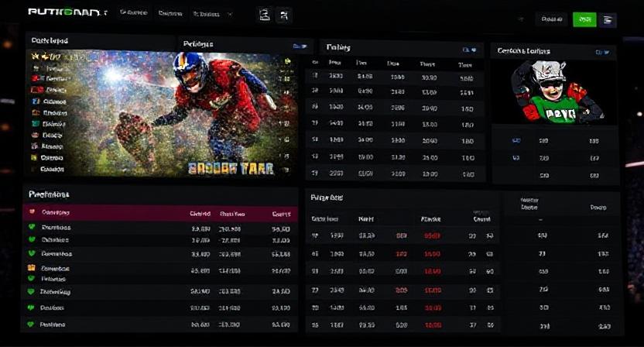
Task: Click the green heart icon in the last lower-left table row
Action: [x=30, y=324]
